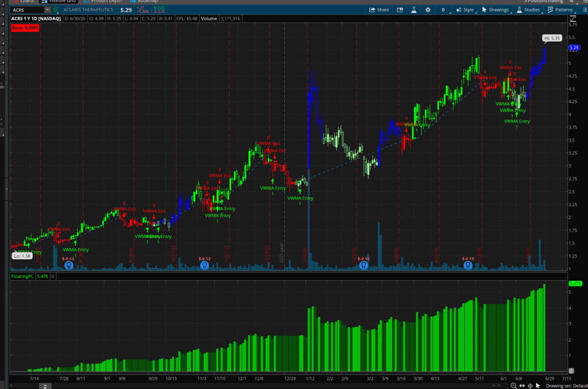
Task: Open the Style menu
Action: pos(465,10)
